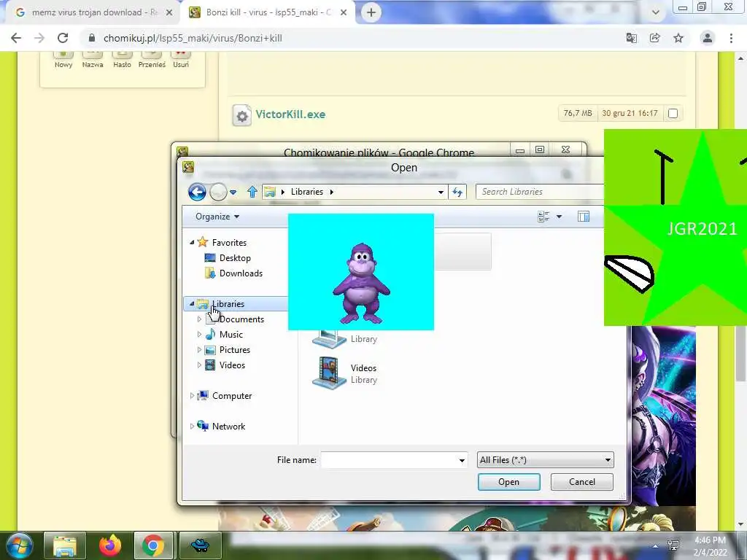Launch Firefox from the taskbar
The image size is (747, 560).
pos(110,545)
